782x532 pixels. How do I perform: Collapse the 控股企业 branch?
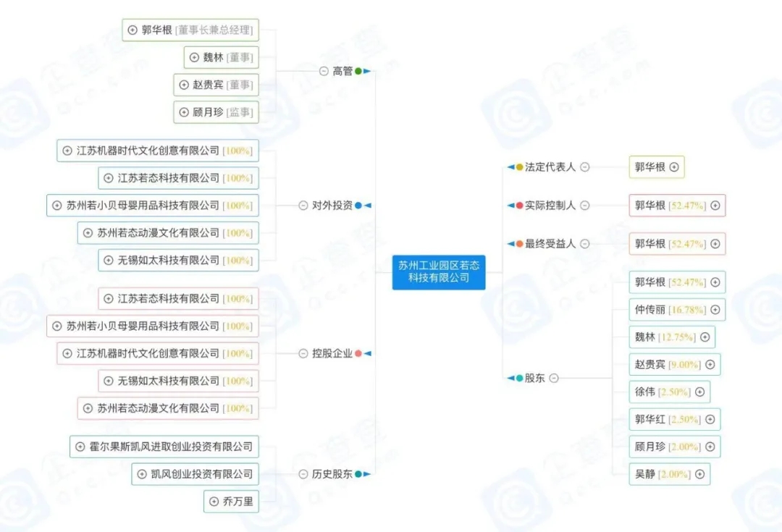303,353
